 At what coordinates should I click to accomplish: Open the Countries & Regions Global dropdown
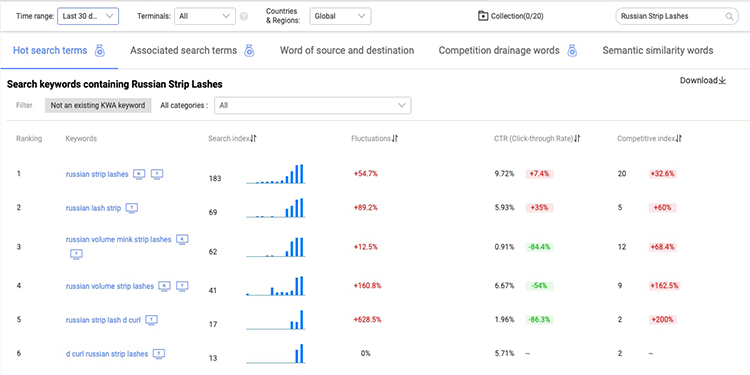pos(340,16)
